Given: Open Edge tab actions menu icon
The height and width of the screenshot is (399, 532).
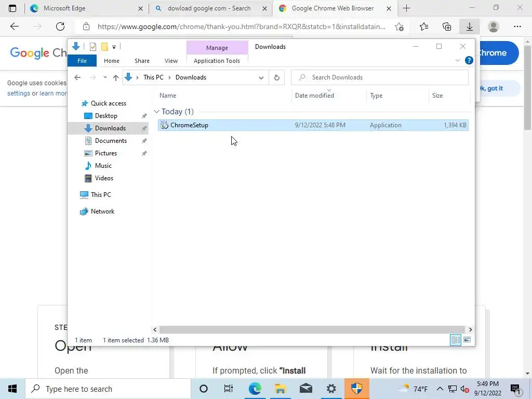Looking at the screenshot, I should 12,8.
